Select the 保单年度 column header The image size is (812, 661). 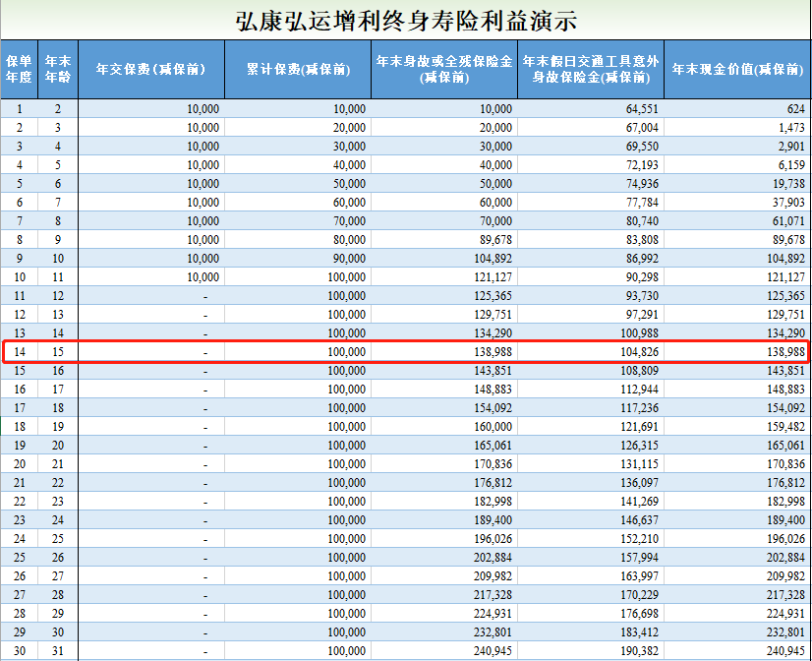click(19, 69)
